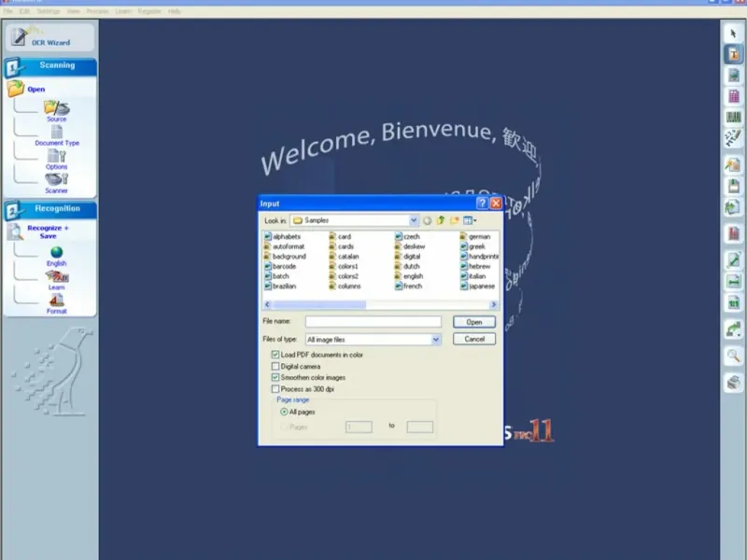This screenshot has width=747, height=560.
Task: Toggle Load PDF documents in color checkbox
Action: click(x=275, y=355)
